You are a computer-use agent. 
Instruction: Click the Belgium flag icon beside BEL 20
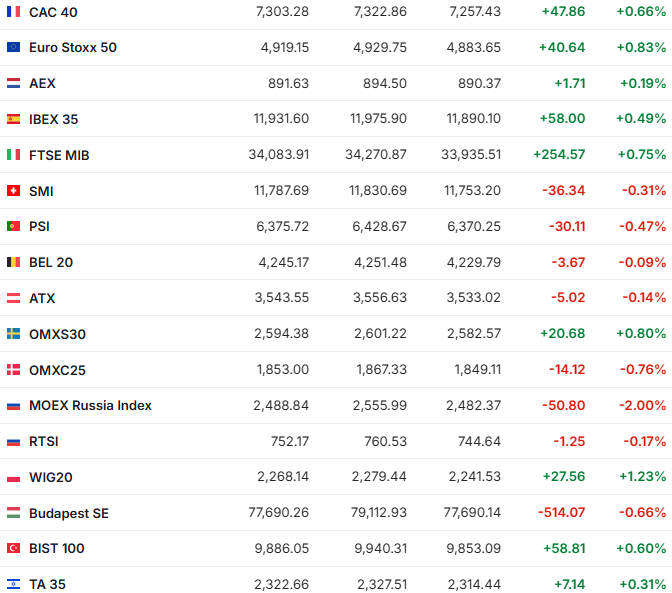(x=13, y=262)
